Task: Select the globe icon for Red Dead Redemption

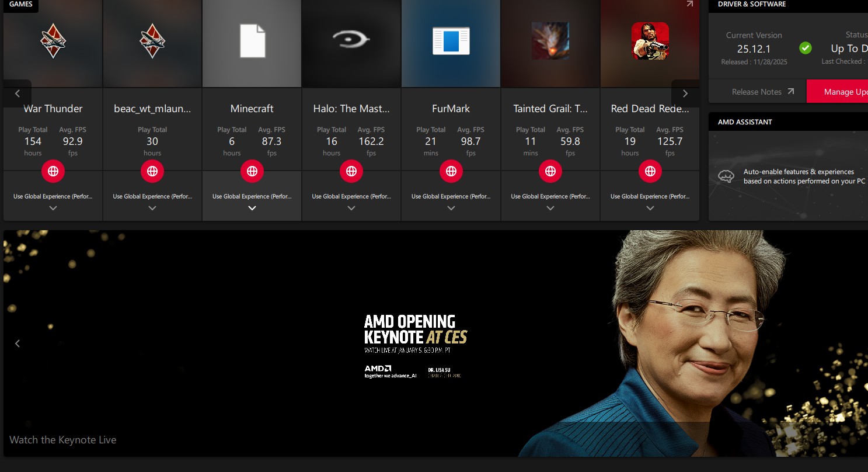Action: click(650, 171)
